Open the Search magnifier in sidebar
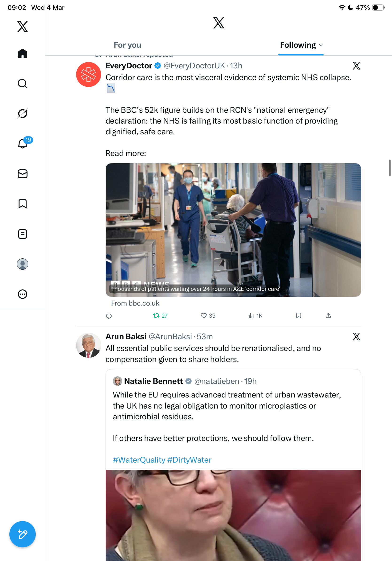Viewport: 392px width, 561px height. point(23,84)
